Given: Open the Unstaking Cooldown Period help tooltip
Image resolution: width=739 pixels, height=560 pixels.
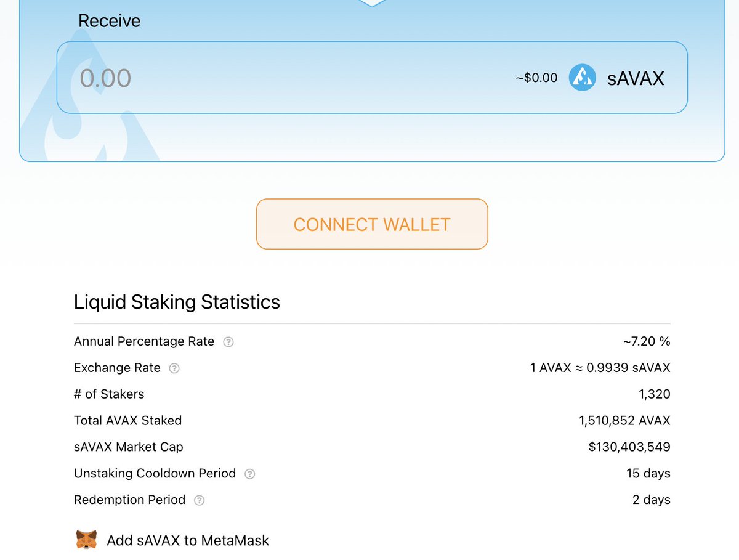Looking at the screenshot, I should [249, 474].
